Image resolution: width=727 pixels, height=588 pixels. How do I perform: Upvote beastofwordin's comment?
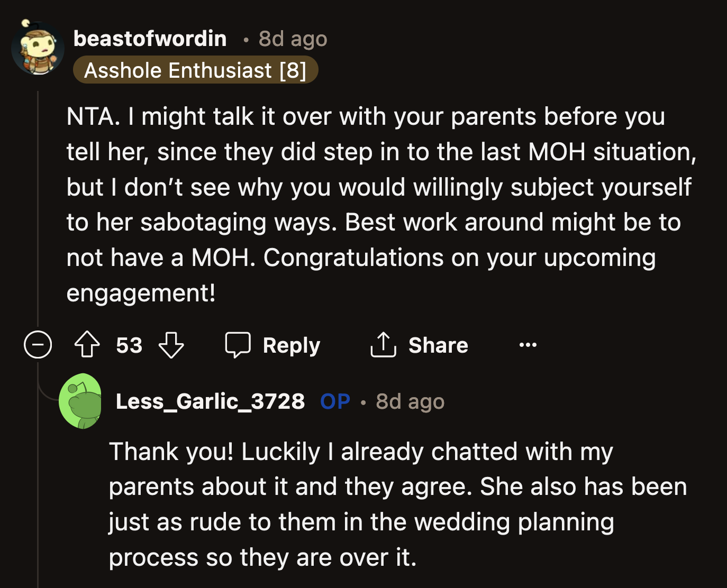tap(87, 345)
